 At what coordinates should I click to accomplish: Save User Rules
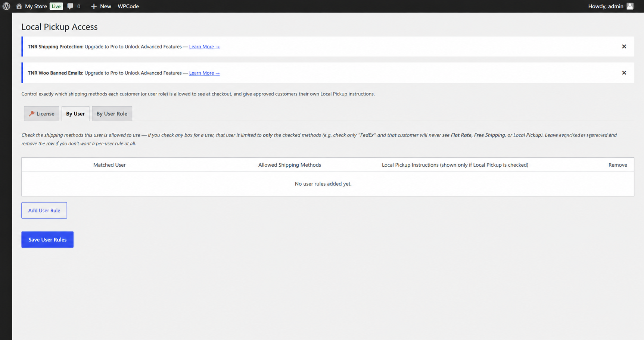tap(47, 240)
